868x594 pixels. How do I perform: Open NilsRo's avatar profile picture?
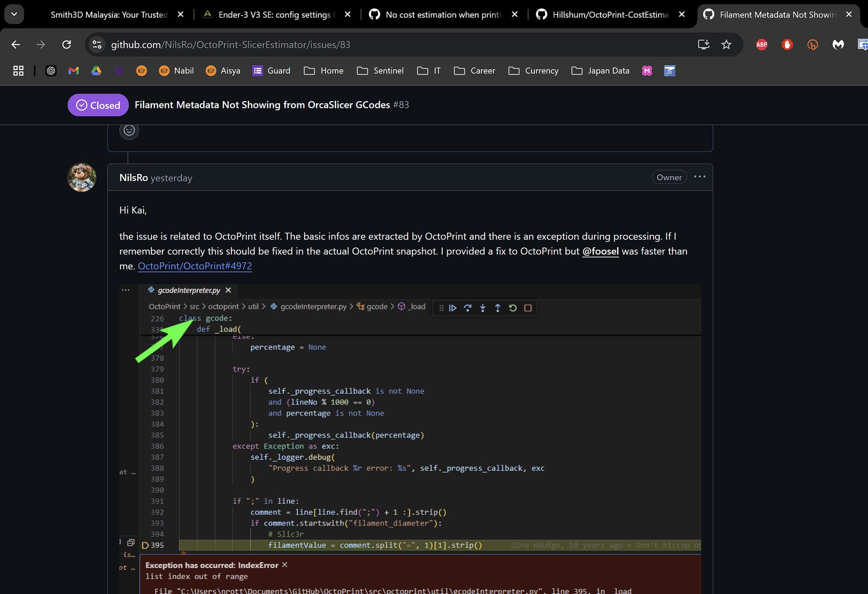[82, 178]
